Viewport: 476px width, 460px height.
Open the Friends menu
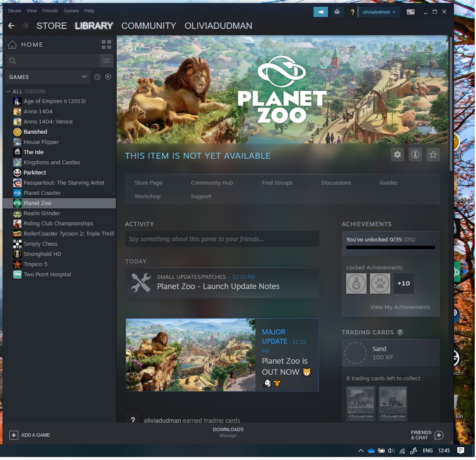(x=50, y=11)
